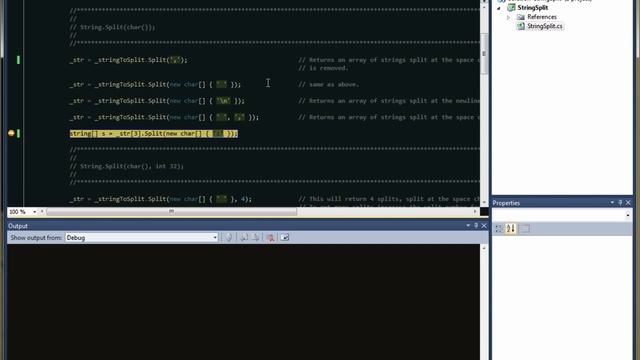
Task: Click the '// same as above.' comment
Action: (x=329, y=84)
